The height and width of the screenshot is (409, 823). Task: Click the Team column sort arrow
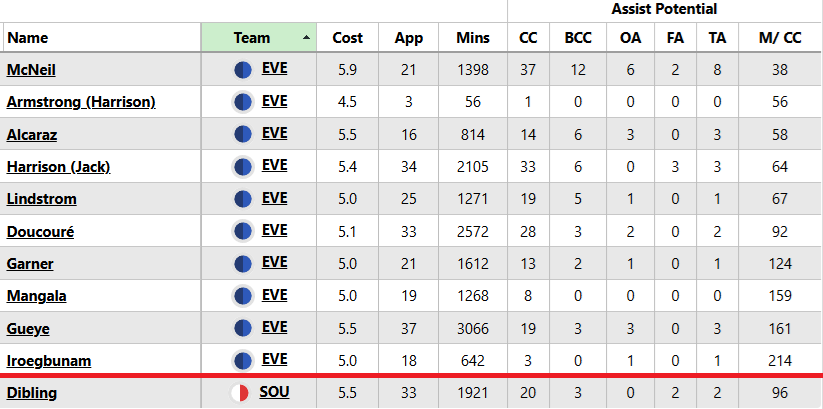pos(306,38)
